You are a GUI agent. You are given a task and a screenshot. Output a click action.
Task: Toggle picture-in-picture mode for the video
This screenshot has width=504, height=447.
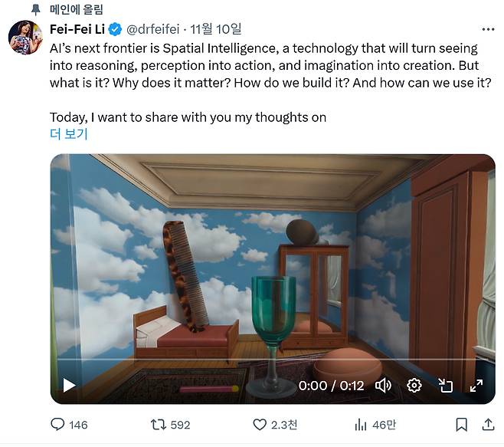(446, 385)
